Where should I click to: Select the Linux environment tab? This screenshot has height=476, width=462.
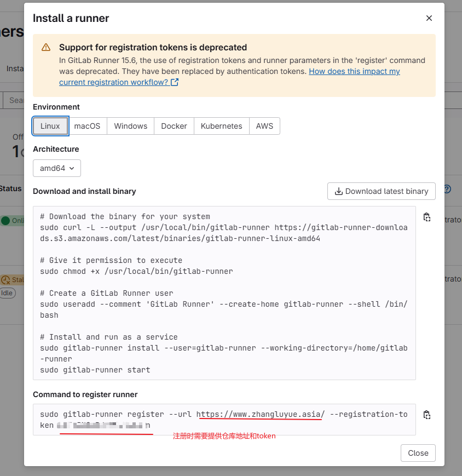point(50,126)
